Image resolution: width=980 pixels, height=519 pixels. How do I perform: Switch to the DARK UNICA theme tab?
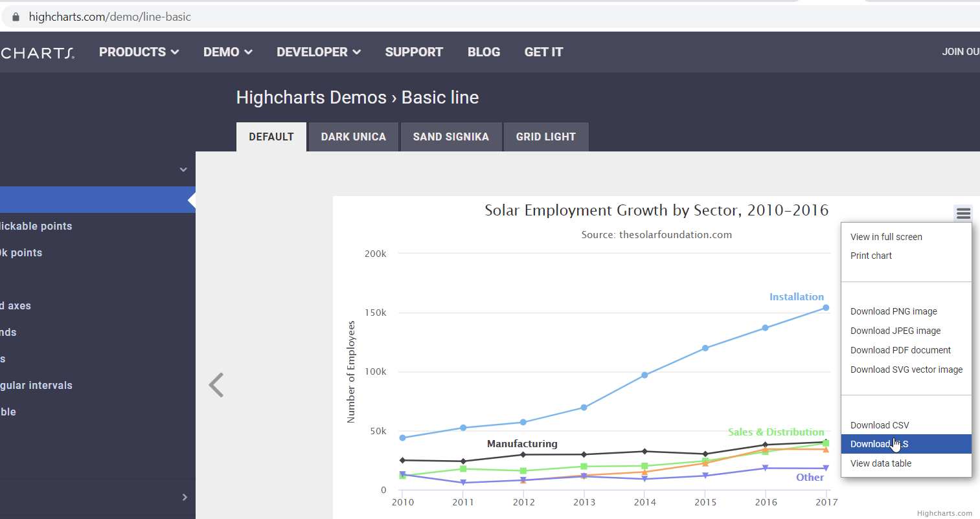coord(353,137)
